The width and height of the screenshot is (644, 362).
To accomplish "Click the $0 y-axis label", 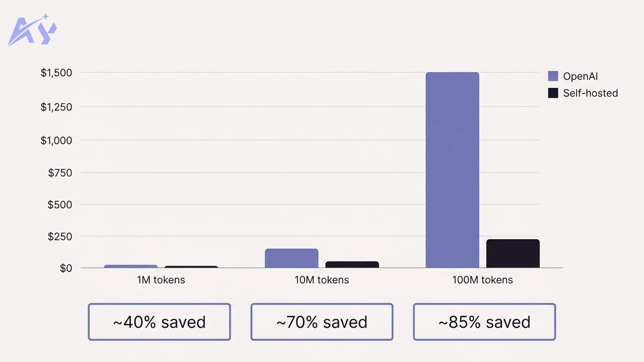I will [66, 268].
